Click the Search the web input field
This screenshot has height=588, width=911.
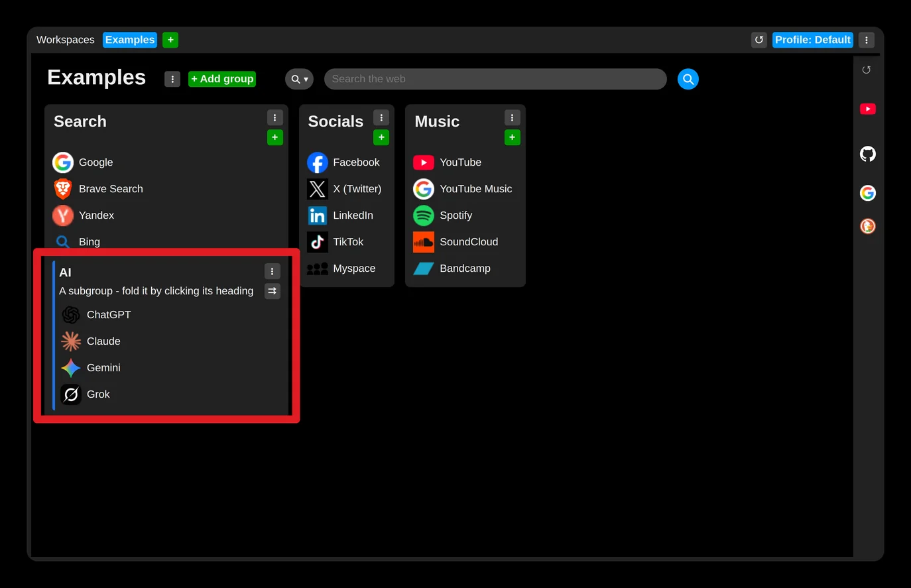tap(495, 79)
